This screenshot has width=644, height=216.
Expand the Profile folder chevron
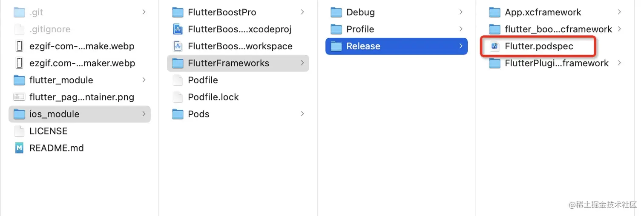[x=461, y=29]
